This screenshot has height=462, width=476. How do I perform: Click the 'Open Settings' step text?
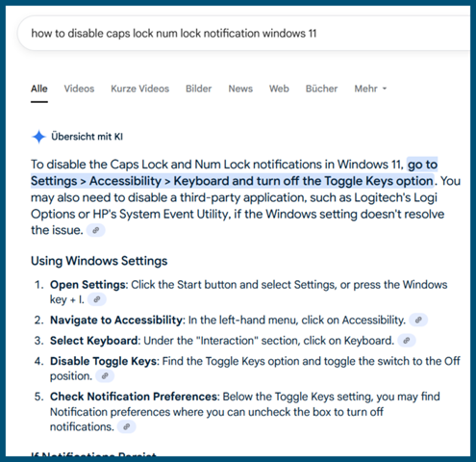88,285
